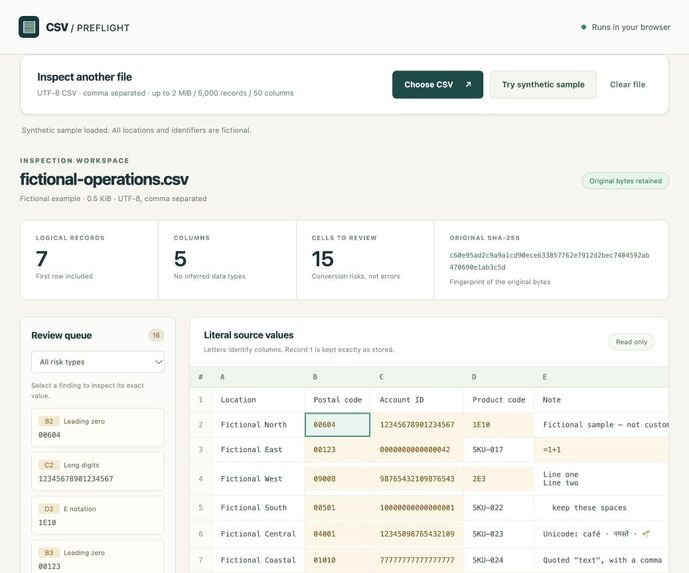Screen dimensions: 689x573
Task: Click the Choose CSV button
Action: [x=437, y=84]
